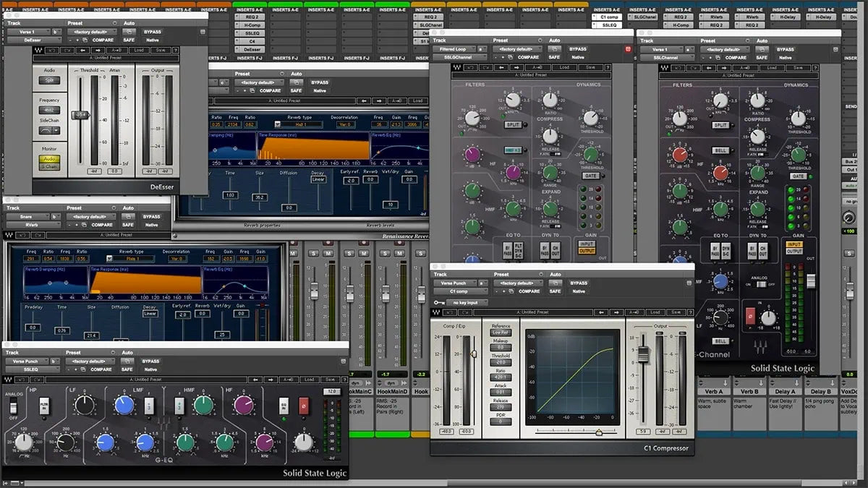Enable the FLTR IN button in the HP section

pos(43,407)
